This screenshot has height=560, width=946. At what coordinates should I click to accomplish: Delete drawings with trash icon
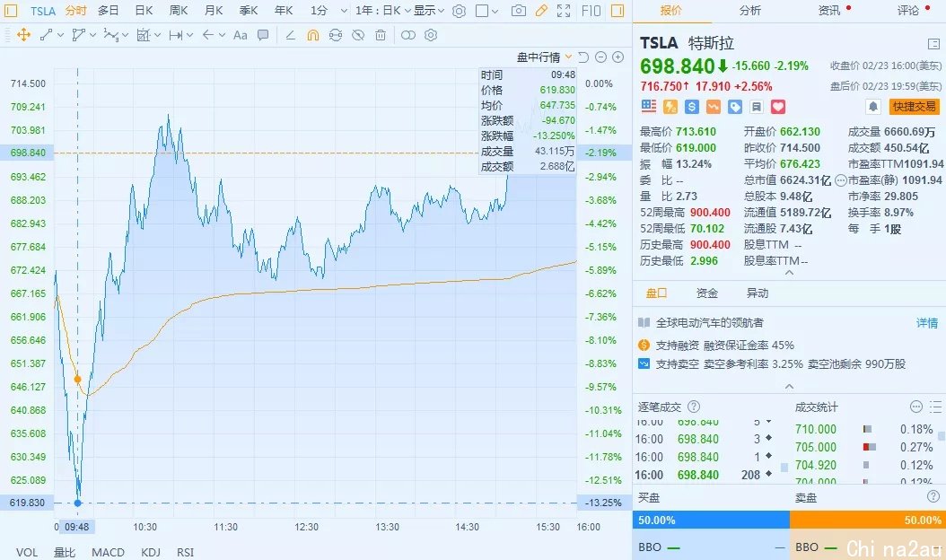click(380, 35)
